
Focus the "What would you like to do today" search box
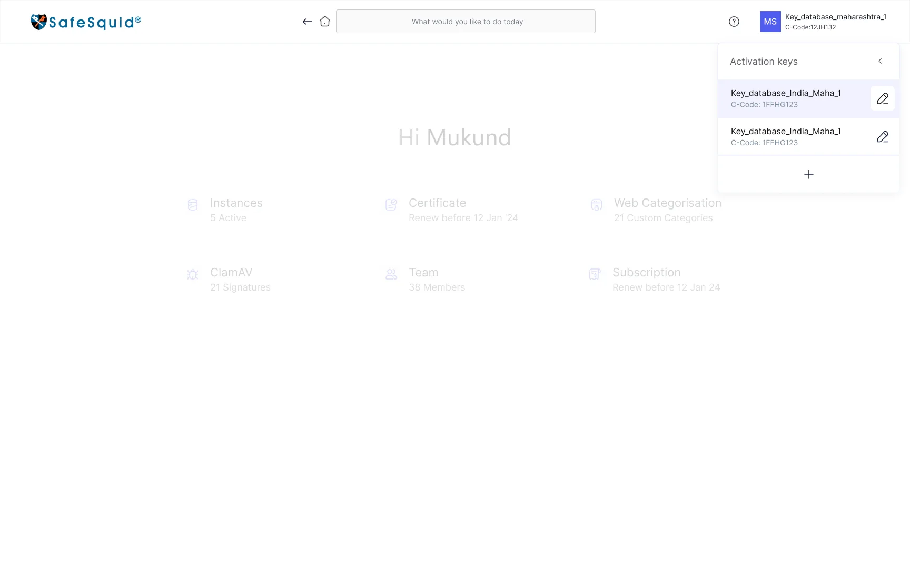(x=466, y=22)
